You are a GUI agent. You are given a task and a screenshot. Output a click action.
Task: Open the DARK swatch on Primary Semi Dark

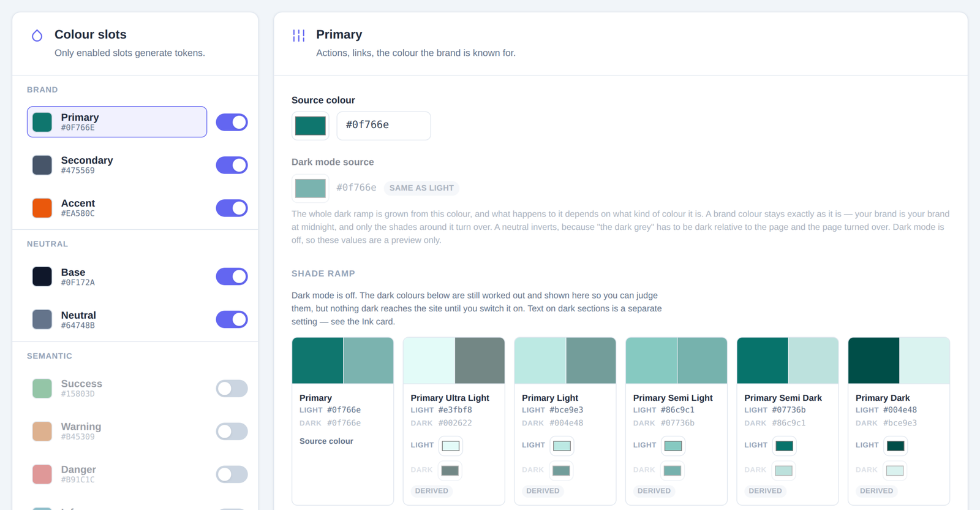784,471
